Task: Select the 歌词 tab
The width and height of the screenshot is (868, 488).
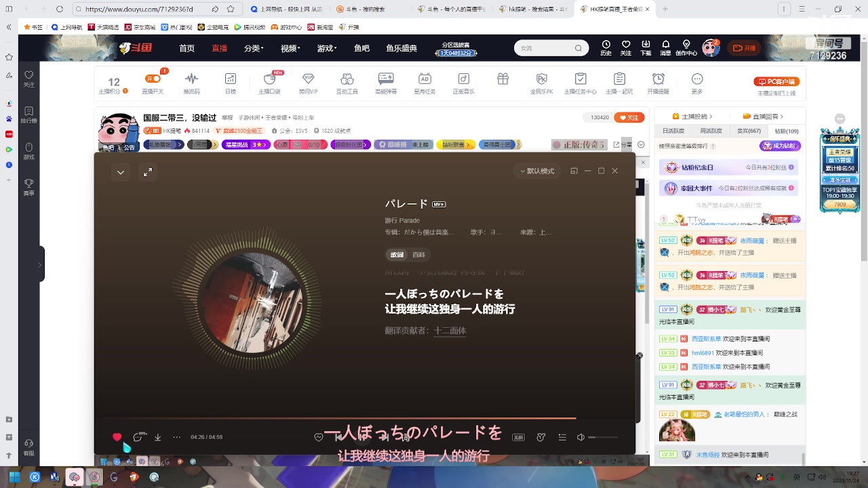Action: click(x=397, y=255)
